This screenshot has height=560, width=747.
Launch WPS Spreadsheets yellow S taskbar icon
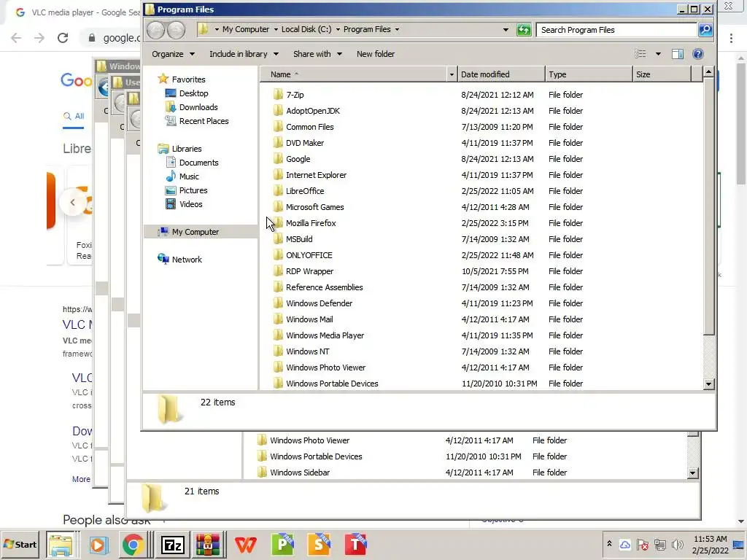pyautogui.click(x=319, y=544)
